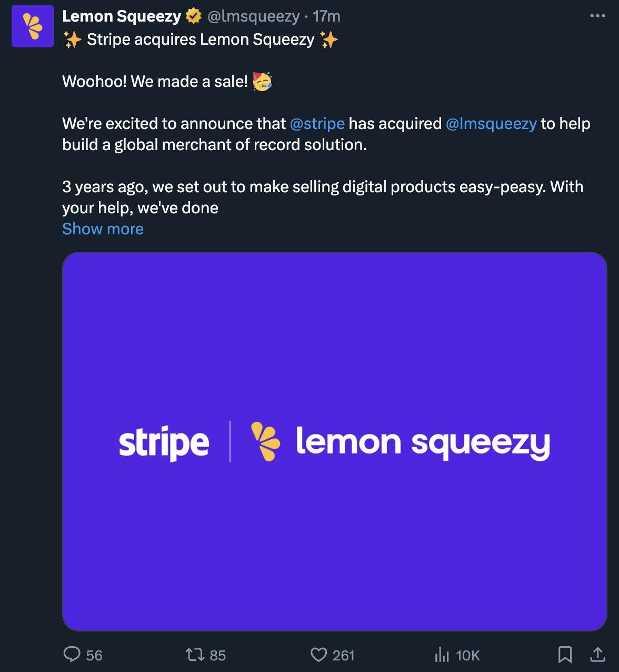Bookmark this post
The image size is (619, 672).
point(565,655)
